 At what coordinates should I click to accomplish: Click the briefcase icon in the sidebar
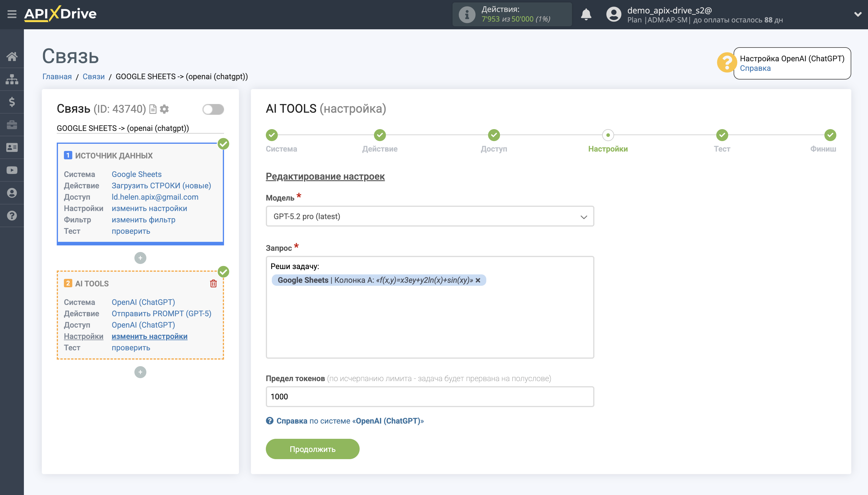pyautogui.click(x=12, y=124)
